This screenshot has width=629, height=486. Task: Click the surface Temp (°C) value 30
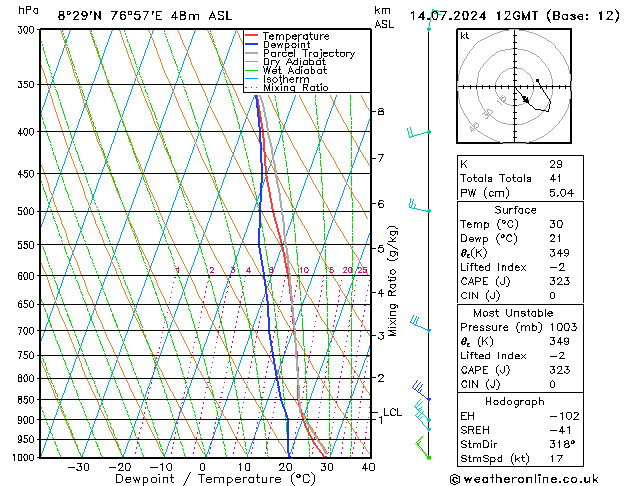click(x=556, y=224)
